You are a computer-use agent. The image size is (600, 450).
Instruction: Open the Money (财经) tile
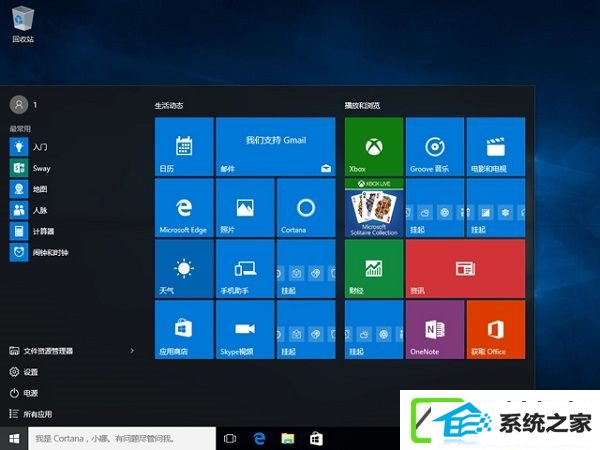374,269
